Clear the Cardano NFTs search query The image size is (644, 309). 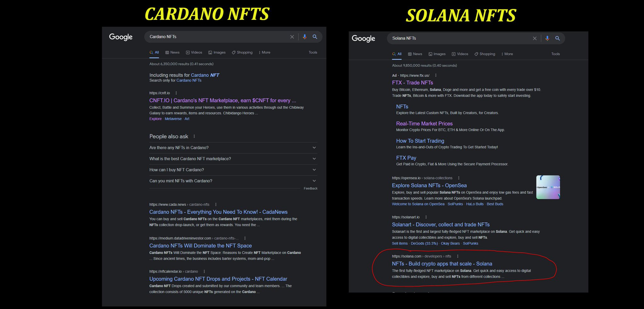pos(292,37)
